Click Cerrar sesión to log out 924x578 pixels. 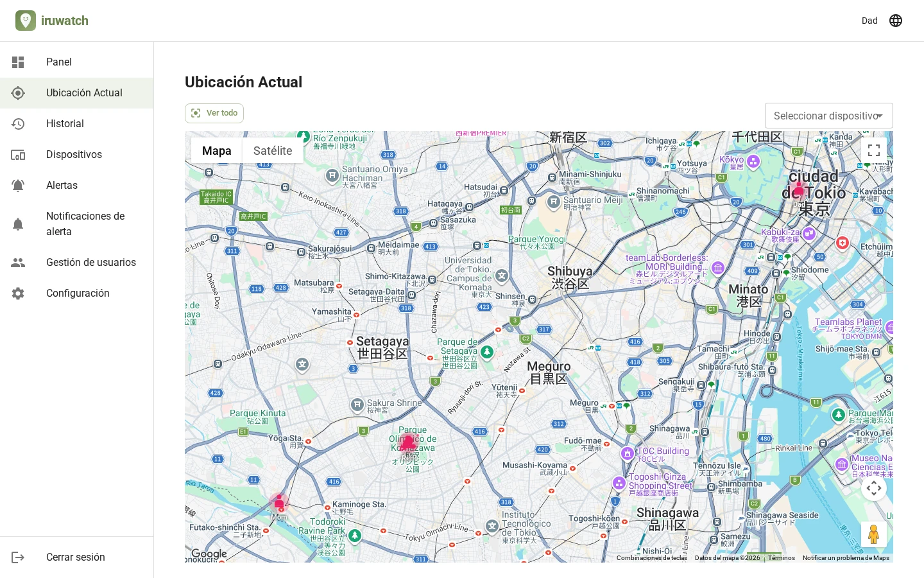pos(77,557)
